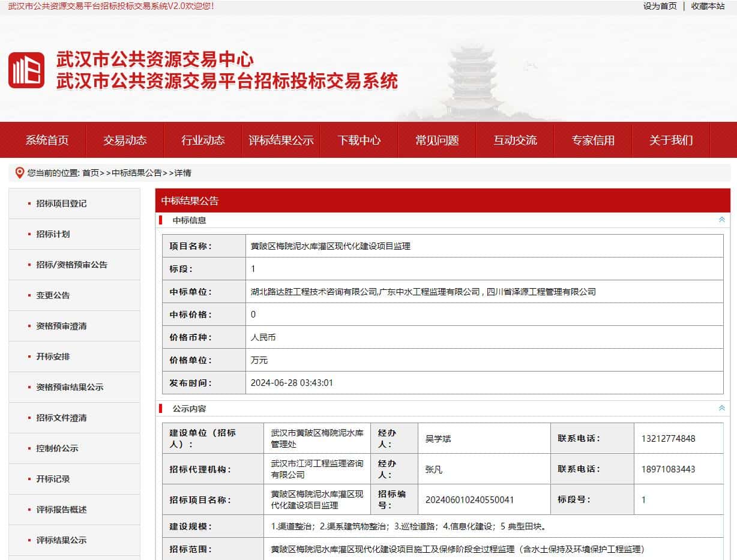
Task: Open 变更公告 in the left sidebar
Action: pyautogui.click(x=53, y=295)
